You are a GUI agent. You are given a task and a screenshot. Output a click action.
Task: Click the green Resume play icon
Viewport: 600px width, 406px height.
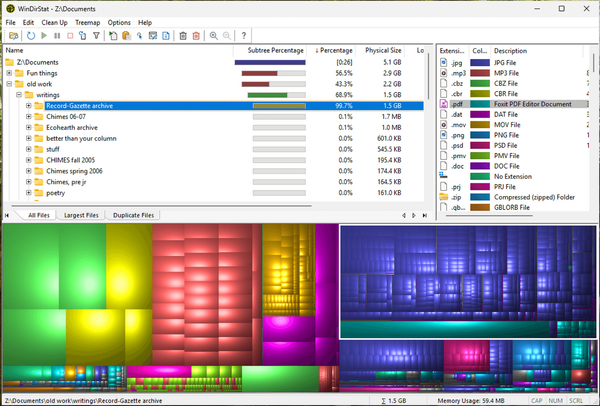(x=44, y=36)
